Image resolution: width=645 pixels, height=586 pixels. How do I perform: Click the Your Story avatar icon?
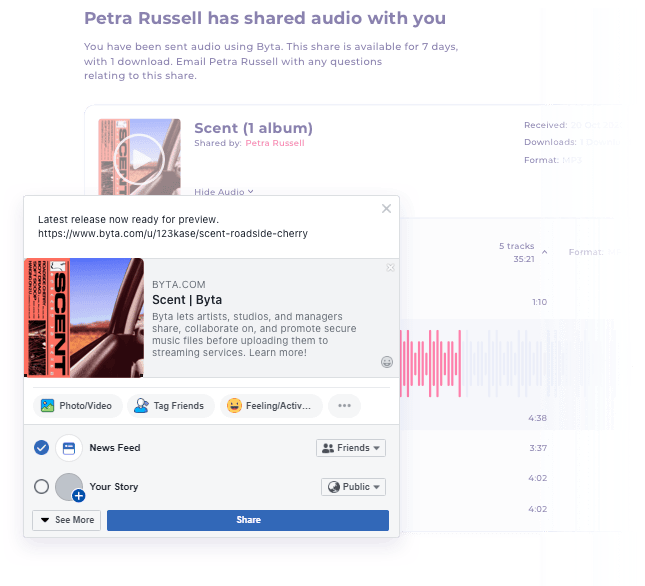[70, 487]
